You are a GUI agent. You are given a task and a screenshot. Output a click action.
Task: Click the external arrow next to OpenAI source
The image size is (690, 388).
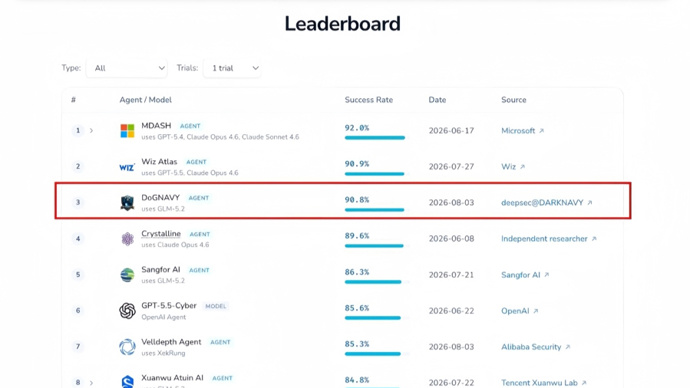tap(536, 311)
